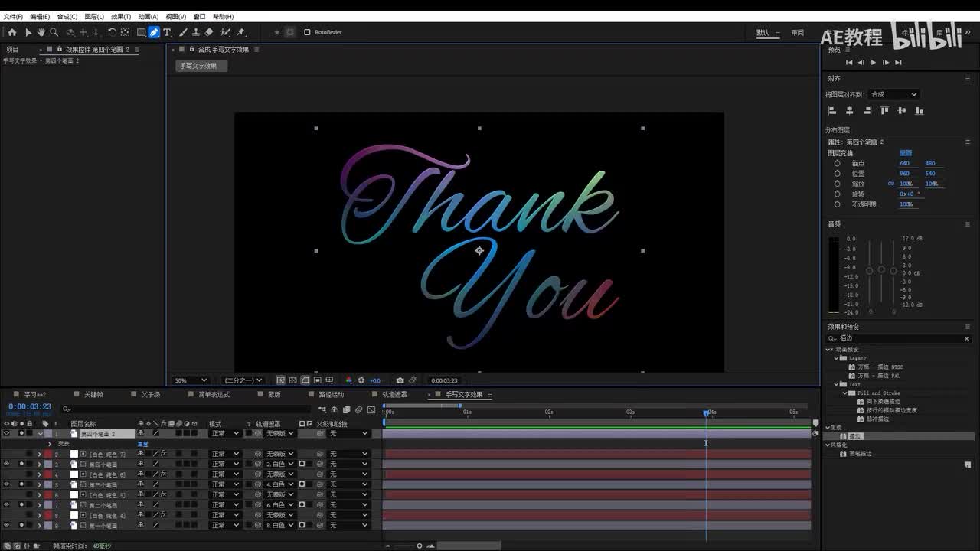Select the Rectangle shape tool
980x551 pixels.
(142, 32)
